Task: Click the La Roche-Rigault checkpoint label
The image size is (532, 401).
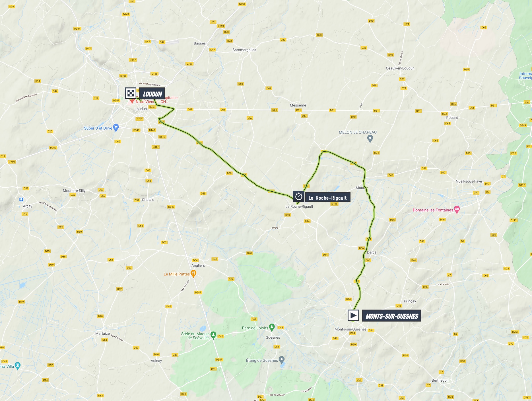Action: [327, 198]
